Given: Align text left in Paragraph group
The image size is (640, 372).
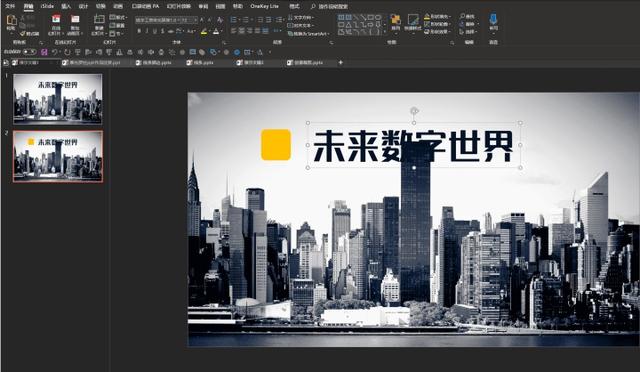Looking at the screenshot, I should (x=233, y=31).
